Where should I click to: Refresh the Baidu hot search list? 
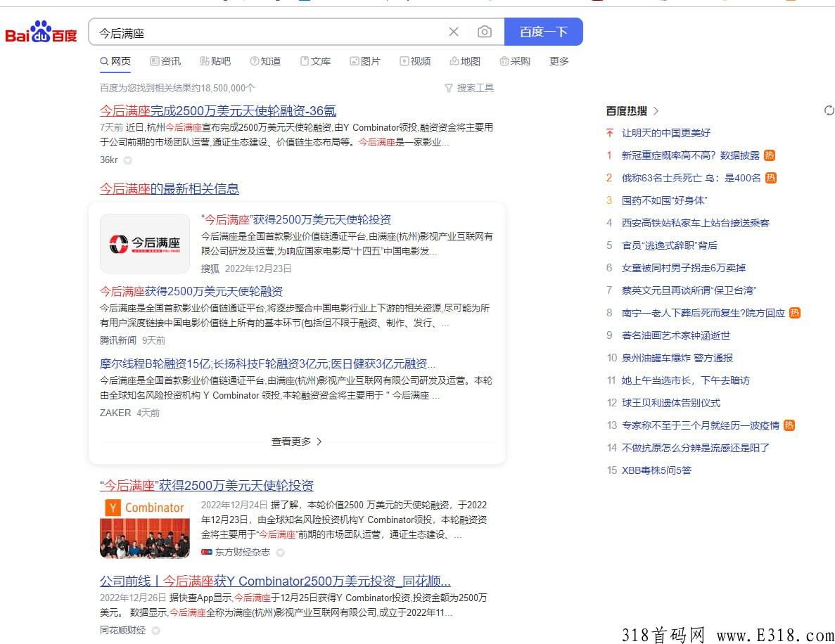(829, 110)
